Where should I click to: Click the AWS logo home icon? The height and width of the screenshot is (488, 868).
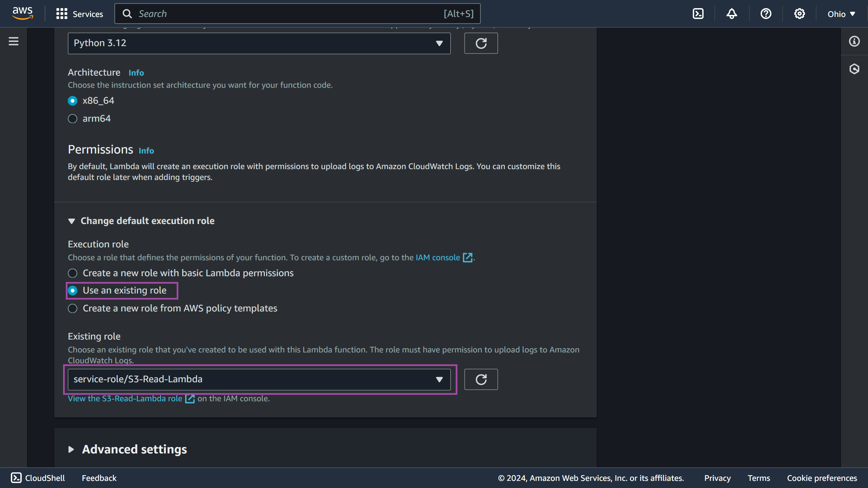pos(22,14)
